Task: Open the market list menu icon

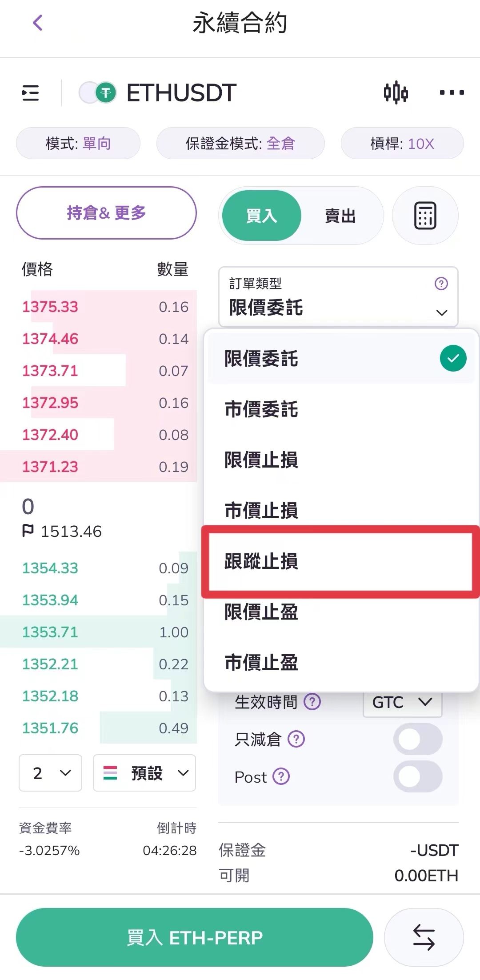Action: 30,93
